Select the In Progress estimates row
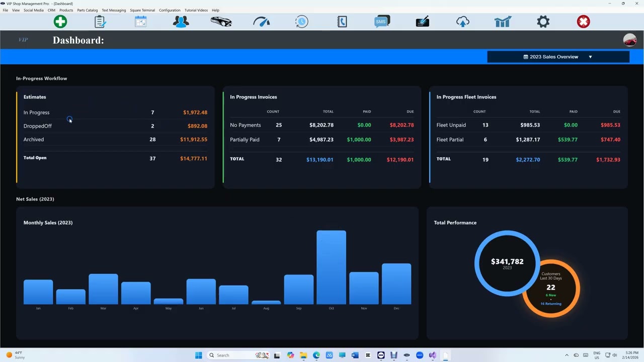This screenshot has height=362, width=644. coord(115,113)
